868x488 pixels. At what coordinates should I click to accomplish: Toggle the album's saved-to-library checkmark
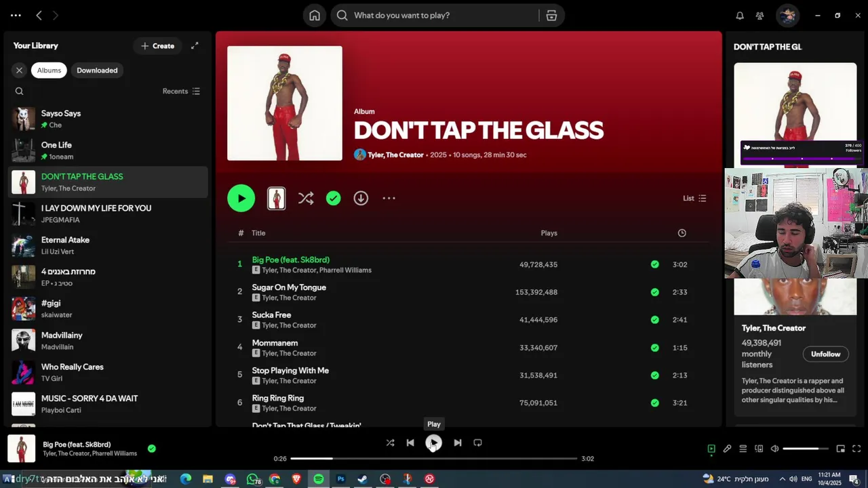[333, 198]
